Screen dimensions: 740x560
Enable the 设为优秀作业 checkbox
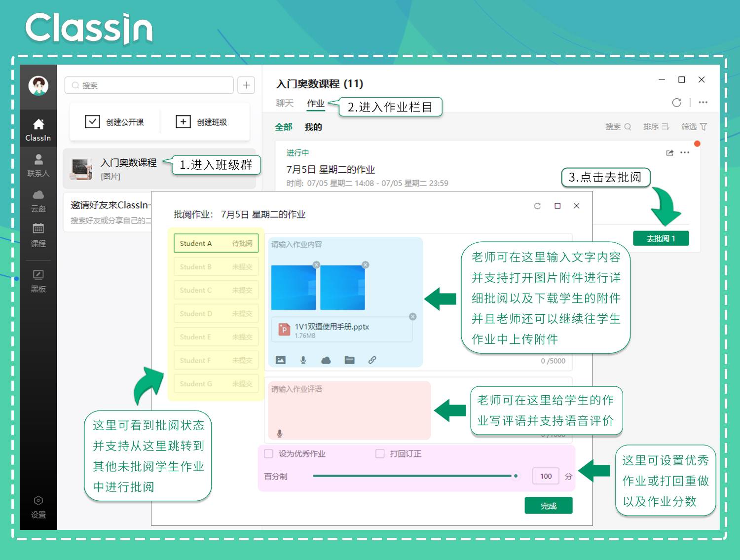click(269, 453)
